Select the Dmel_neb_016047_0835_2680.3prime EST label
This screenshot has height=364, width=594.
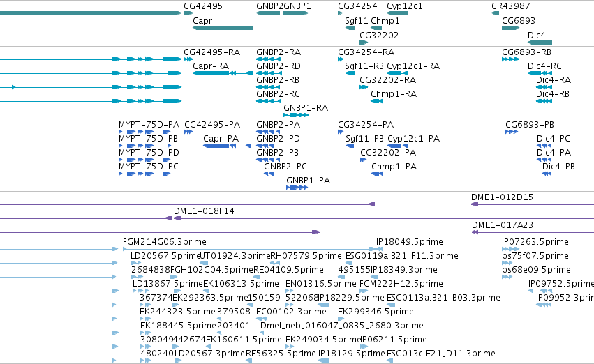tap(342, 326)
